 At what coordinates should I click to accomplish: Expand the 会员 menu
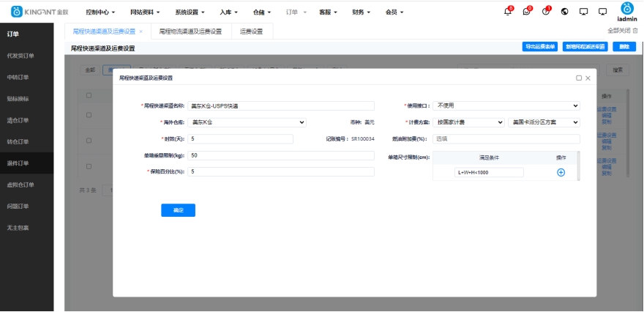(394, 12)
